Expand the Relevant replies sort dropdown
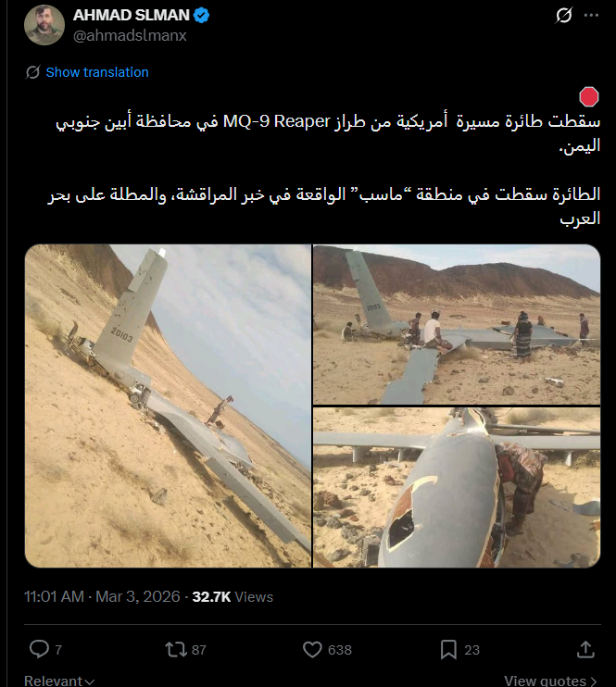Viewport: 616px width, 687px height. tap(59, 681)
